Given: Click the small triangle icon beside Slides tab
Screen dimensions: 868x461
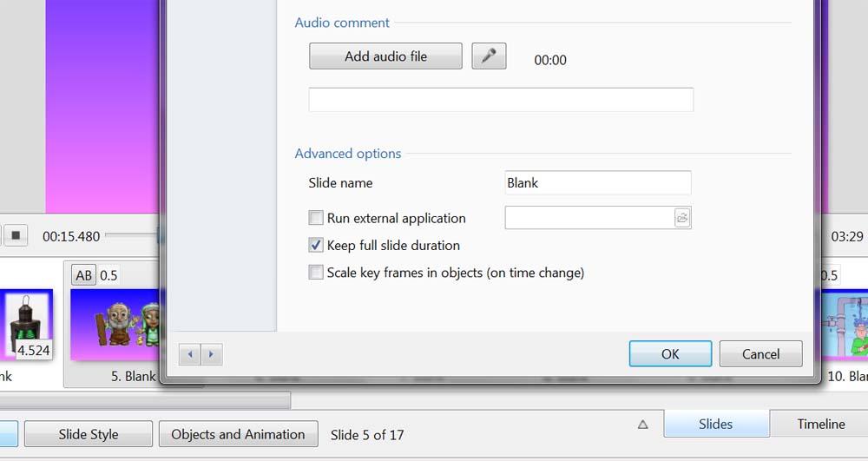Looking at the screenshot, I should point(642,425).
